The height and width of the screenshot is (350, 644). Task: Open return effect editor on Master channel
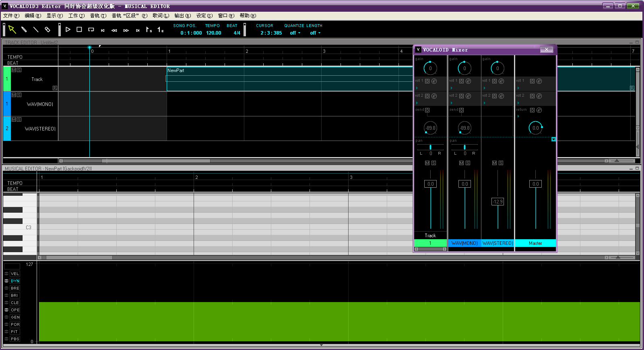pos(539,110)
